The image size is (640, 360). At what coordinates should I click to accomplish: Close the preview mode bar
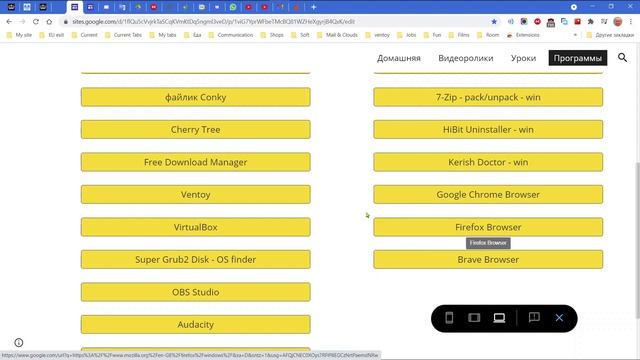[559, 318]
